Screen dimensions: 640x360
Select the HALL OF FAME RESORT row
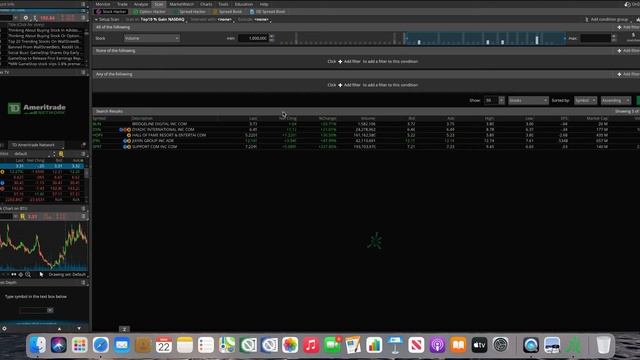[x=366, y=135]
